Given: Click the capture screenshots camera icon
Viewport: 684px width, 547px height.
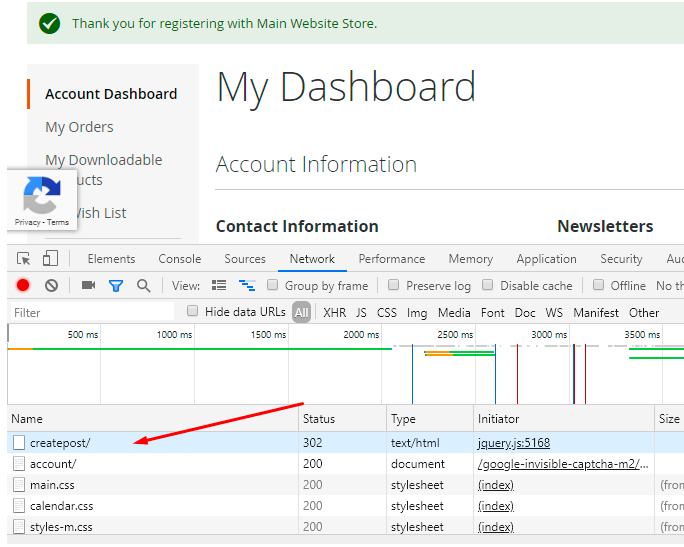Looking at the screenshot, I should (x=88, y=286).
